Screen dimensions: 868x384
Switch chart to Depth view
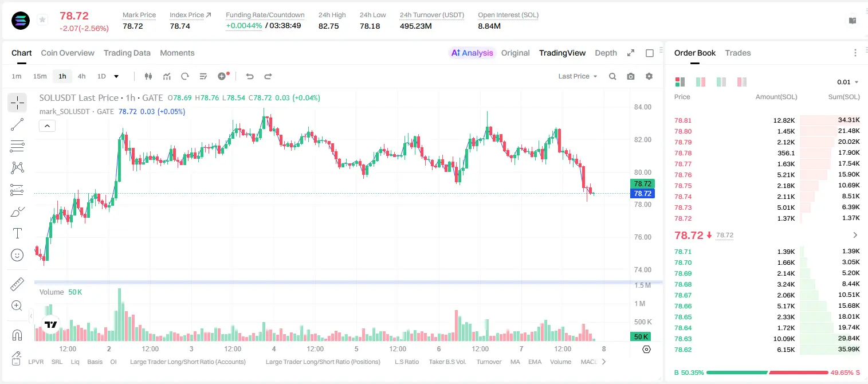(606, 53)
